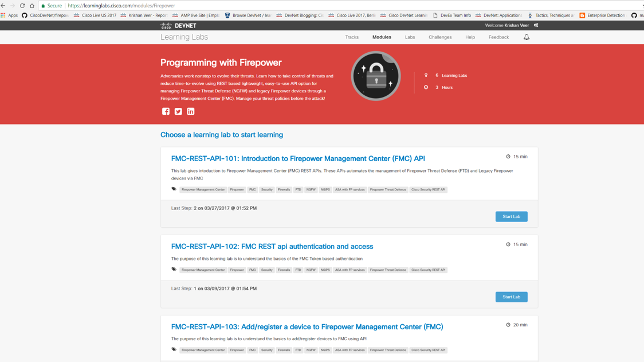Open Enterprise Detection bookmark
The image size is (644, 362).
tap(603, 15)
